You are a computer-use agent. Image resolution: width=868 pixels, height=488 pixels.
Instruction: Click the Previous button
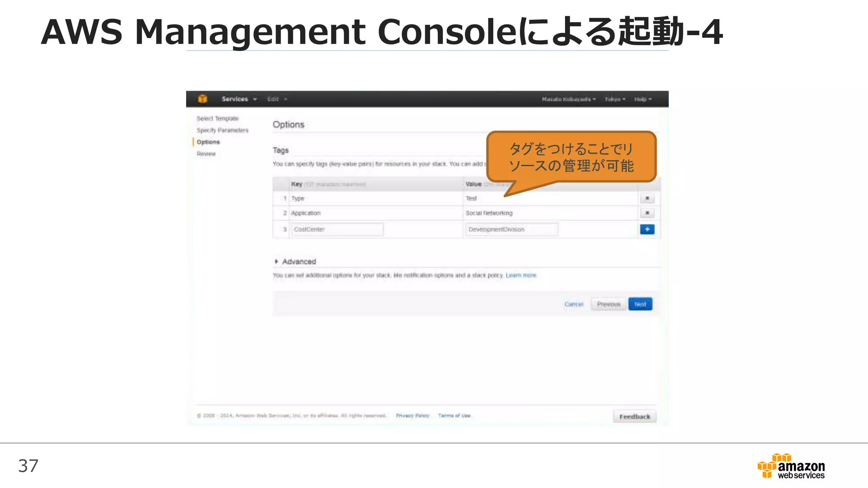tap(609, 304)
